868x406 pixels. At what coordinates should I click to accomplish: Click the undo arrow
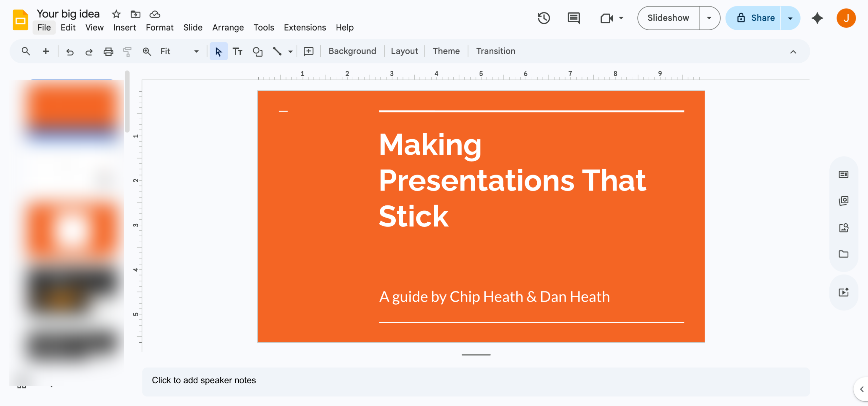[70, 52]
